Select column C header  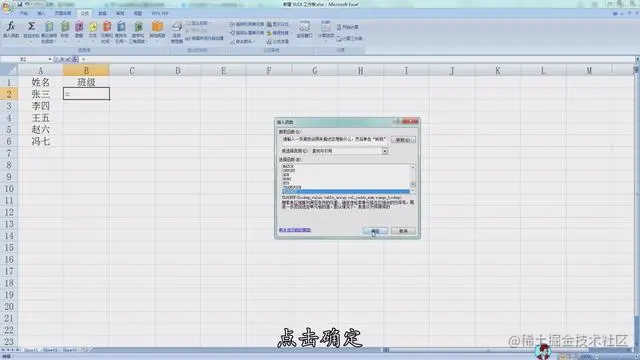coord(132,71)
